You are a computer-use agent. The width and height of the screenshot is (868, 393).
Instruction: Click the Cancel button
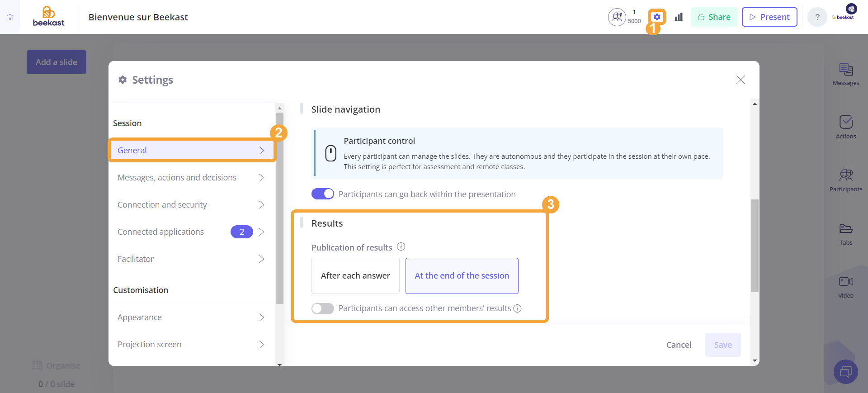pyautogui.click(x=679, y=345)
